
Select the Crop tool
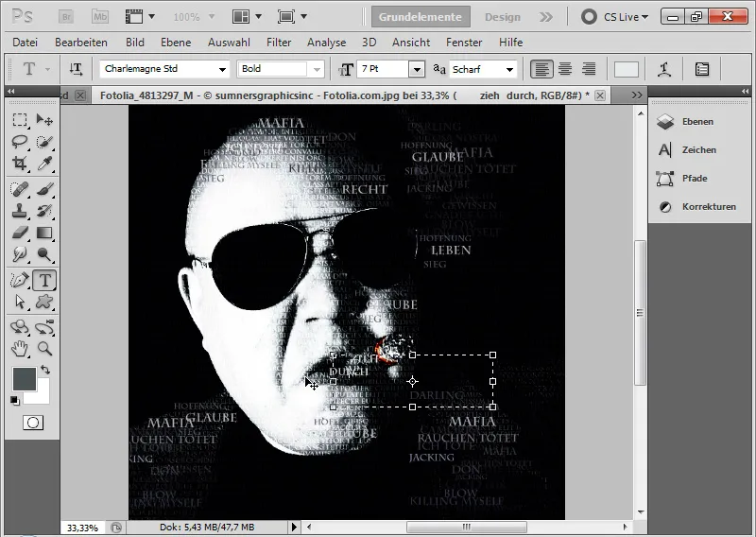[20, 164]
